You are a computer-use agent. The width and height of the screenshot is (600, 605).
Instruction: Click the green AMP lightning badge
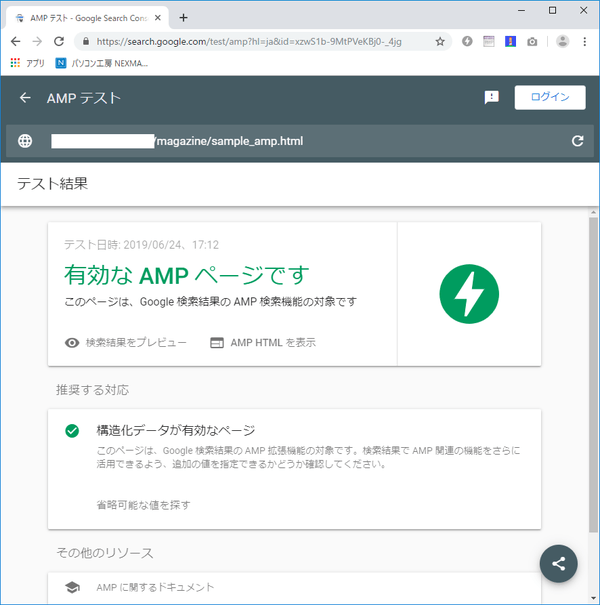(469, 294)
